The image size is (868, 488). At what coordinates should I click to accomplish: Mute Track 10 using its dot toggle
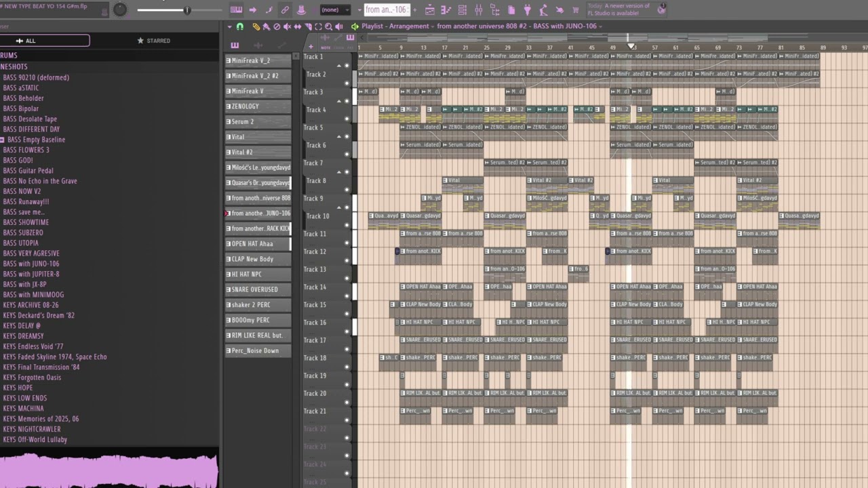point(347,224)
